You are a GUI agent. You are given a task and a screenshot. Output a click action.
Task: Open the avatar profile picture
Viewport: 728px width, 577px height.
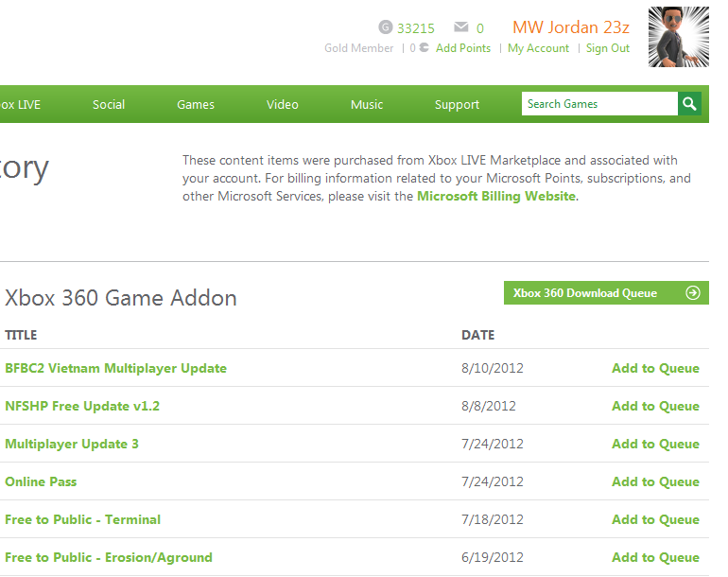click(678, 37)
